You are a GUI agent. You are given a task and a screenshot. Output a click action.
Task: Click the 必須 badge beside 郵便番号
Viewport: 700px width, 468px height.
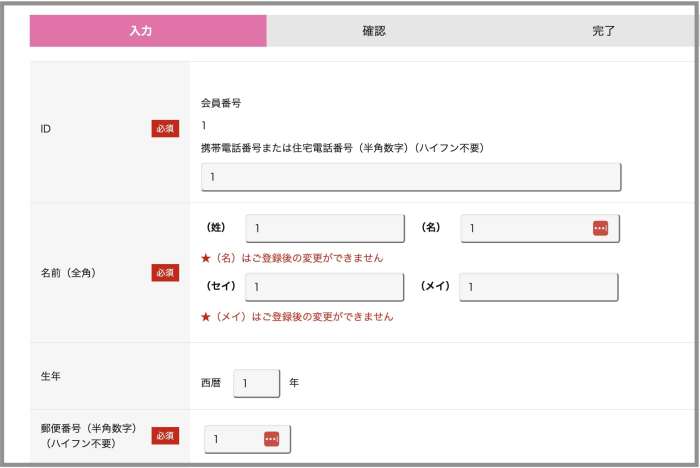[x=165, y=436]
